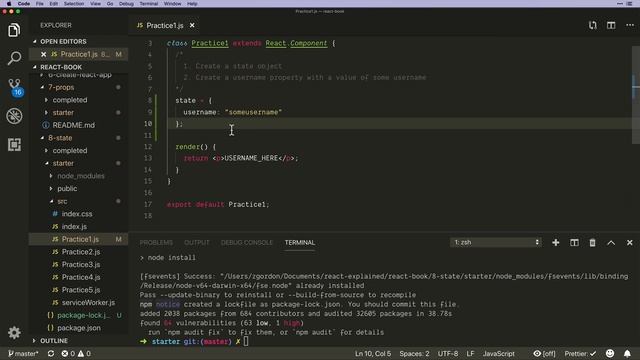This screenshot has height=360, width=640.
Task: Split the terminal panel
Action: tap(574, 242)
